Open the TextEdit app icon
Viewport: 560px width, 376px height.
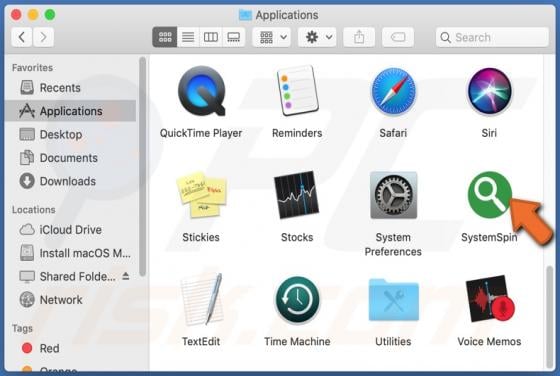coord(201,299)
